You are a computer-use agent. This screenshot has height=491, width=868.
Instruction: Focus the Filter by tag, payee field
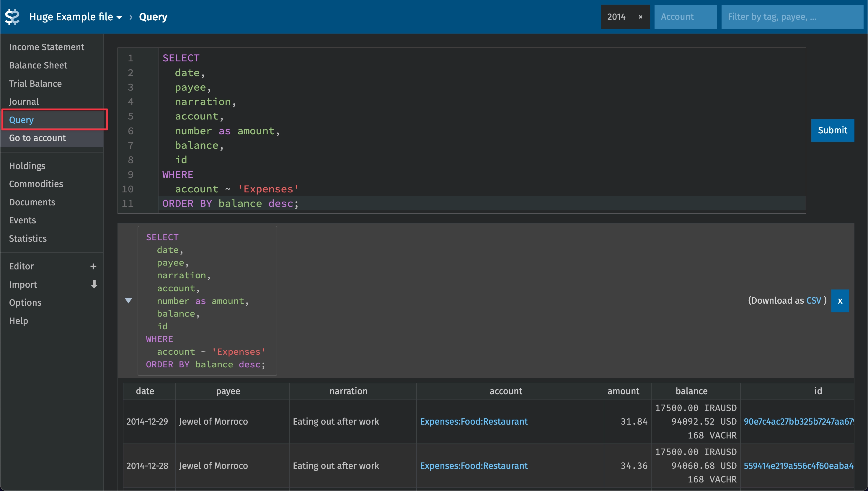coord(792,17)
